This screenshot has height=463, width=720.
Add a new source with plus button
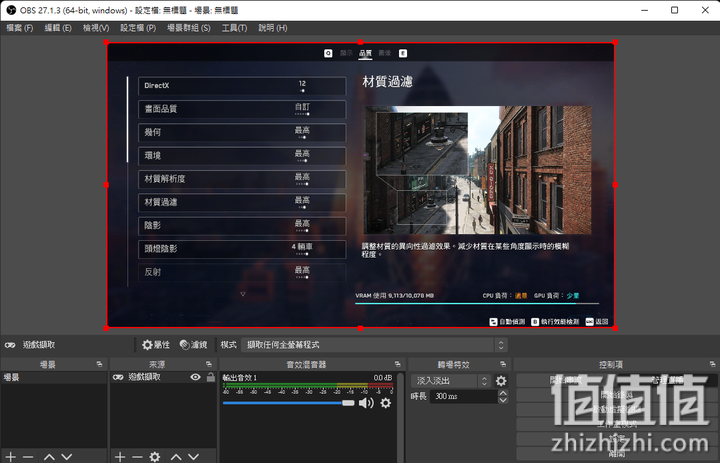[120, 457]
